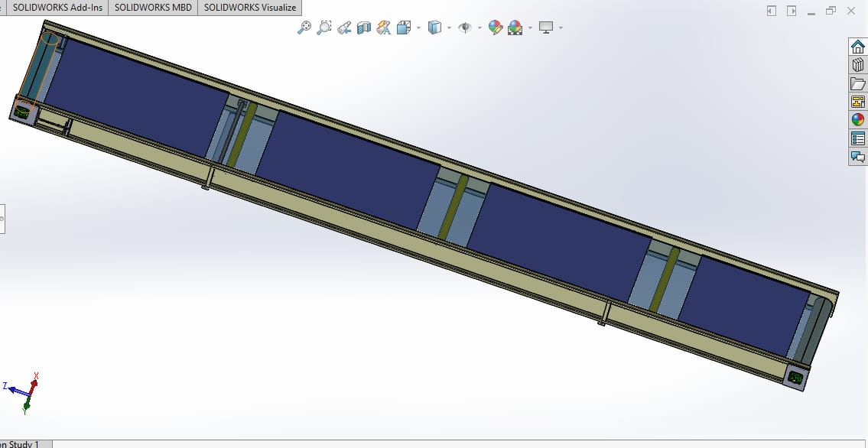The height and width of the screenshot is (448, 868).
Task: Restore down the document window
Action: click(831, 11)
